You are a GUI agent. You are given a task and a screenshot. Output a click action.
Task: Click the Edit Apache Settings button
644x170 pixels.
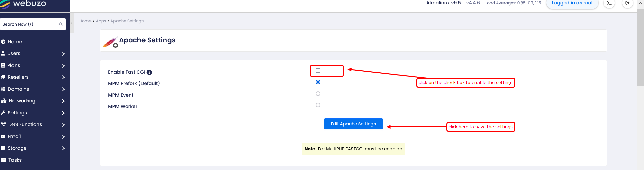click(353, 124)
